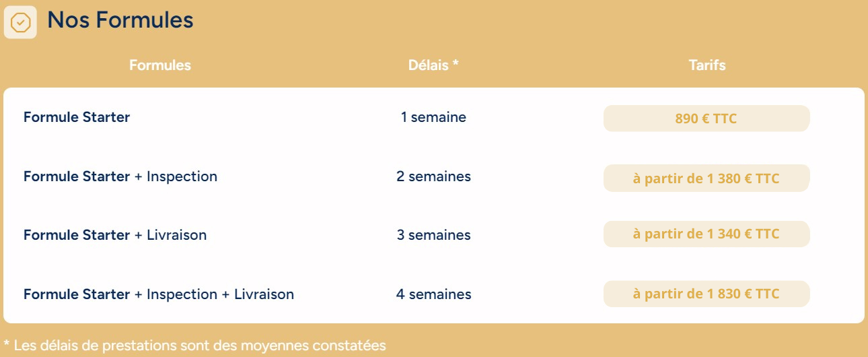Click the 2 semaines delay text

433,176
